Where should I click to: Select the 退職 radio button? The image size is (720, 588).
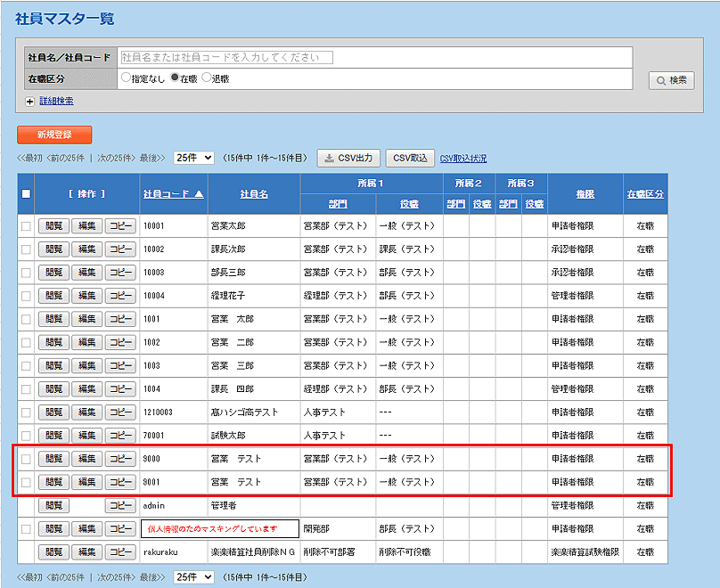(x=207, y=78)
